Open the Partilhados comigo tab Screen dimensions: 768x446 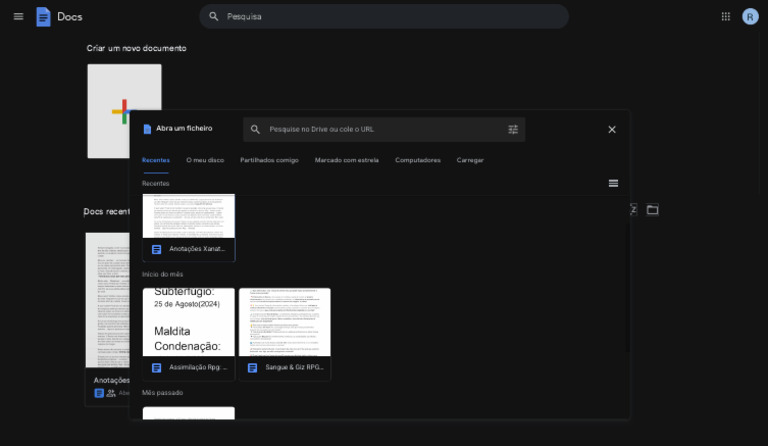[x=269, y=160]
